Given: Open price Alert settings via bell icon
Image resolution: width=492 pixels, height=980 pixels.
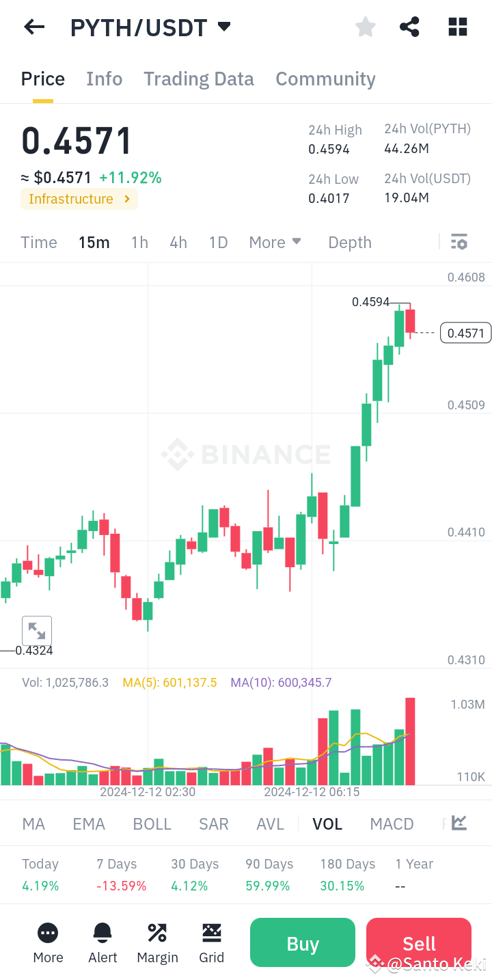Looking at the screenshot, I should click(x=102, y=943).
